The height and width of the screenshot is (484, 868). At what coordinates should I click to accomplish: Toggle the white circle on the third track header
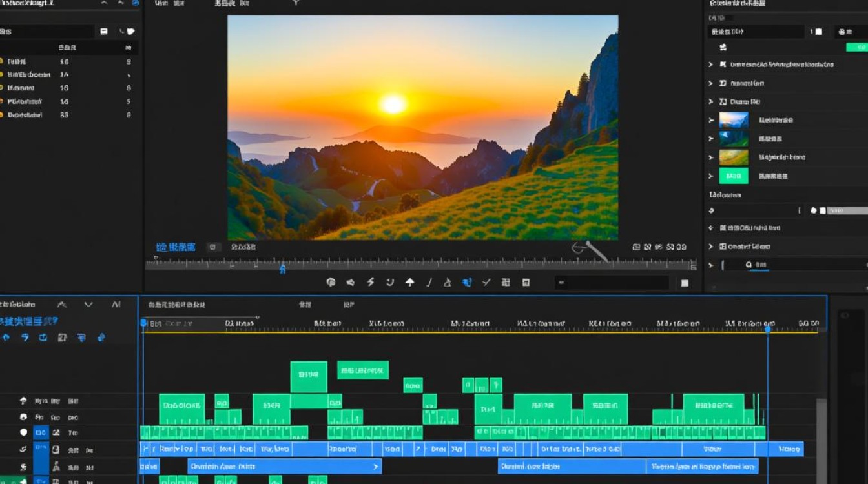click(24, 432)
